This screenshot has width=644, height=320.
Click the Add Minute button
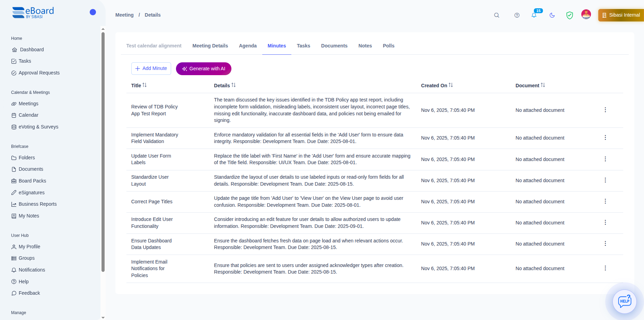tap(151, 68)
